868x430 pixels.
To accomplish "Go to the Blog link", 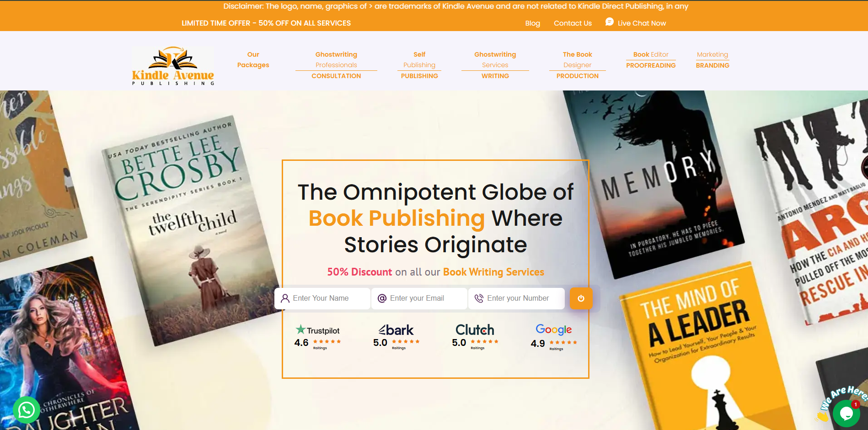I will click(x=532, y=23).
